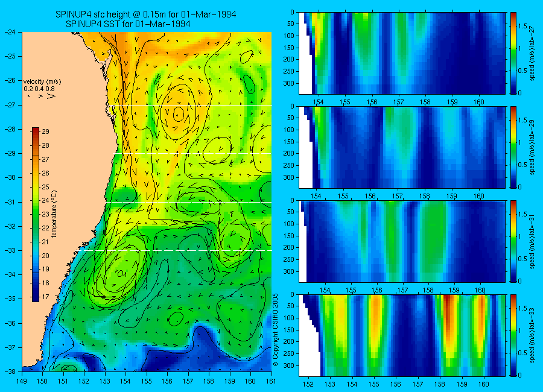This screenshot has height=392, width=543.
Task: Click the -29 latitude label on the map axis
Action: [x=10, y=153]
